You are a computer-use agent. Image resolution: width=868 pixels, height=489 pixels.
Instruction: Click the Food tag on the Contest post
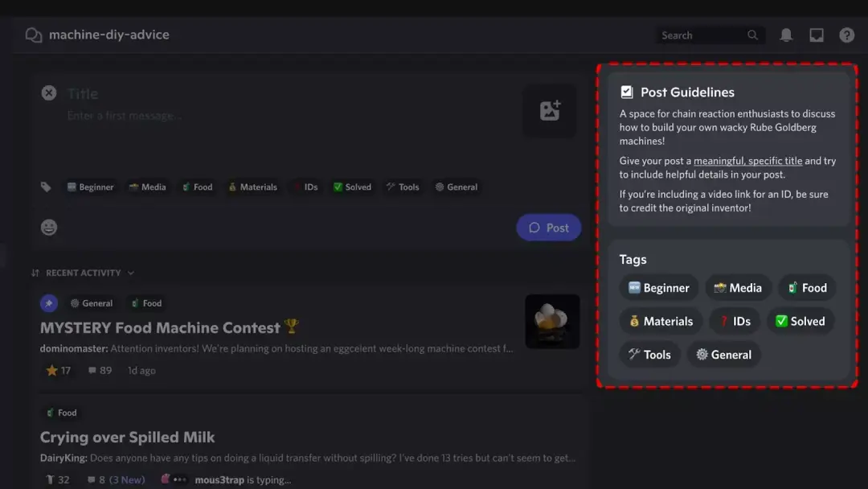point(147,303)
